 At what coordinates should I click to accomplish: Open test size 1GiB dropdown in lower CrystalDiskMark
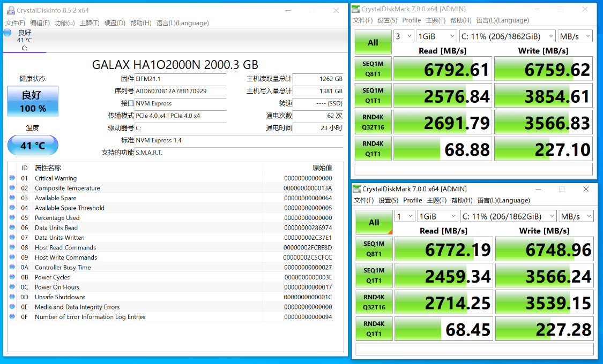[437, 217]
